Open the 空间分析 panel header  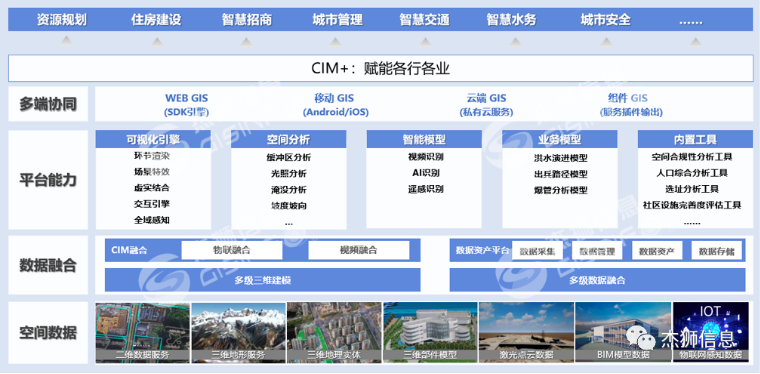[x=288, y=140]
